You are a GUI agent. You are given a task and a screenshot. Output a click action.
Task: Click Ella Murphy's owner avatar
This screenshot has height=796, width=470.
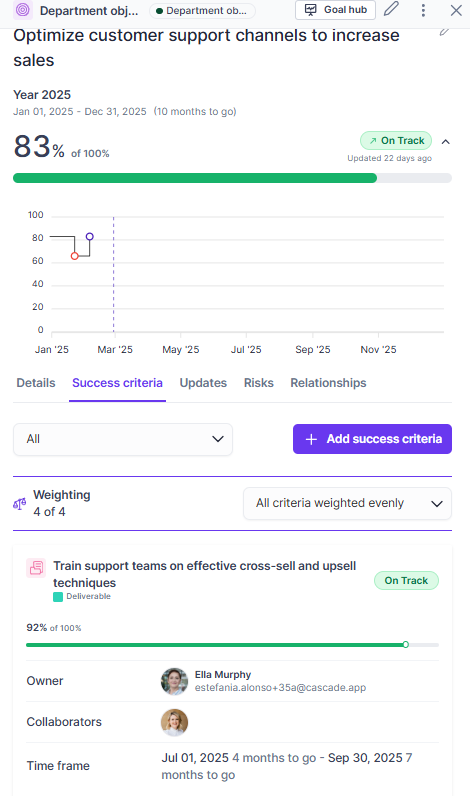click(174, 681)
